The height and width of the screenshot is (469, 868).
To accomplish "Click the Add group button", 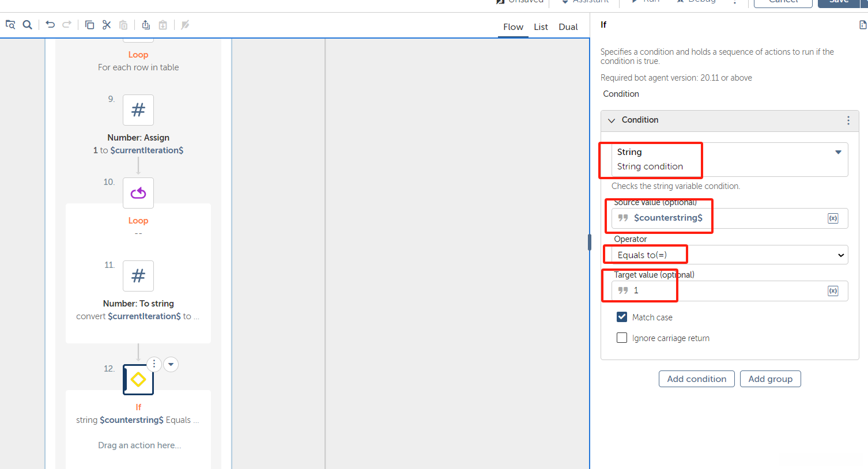I will click(771, 379).
